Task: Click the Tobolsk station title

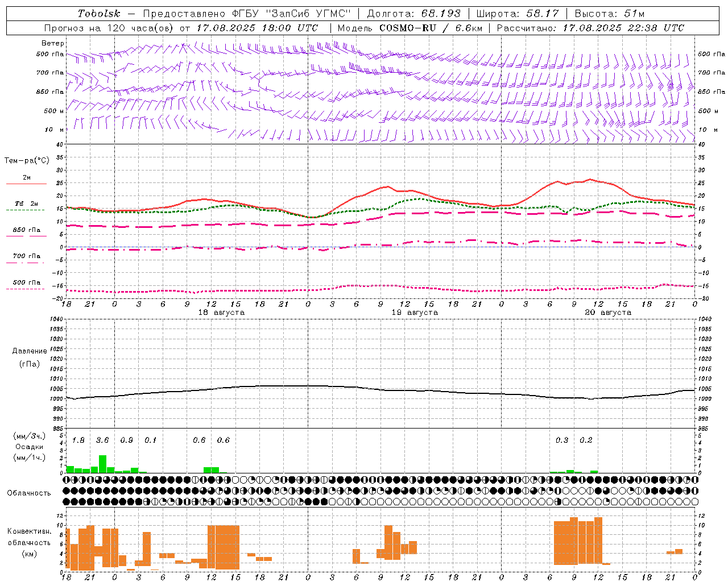Action: [x=99, y=14]
